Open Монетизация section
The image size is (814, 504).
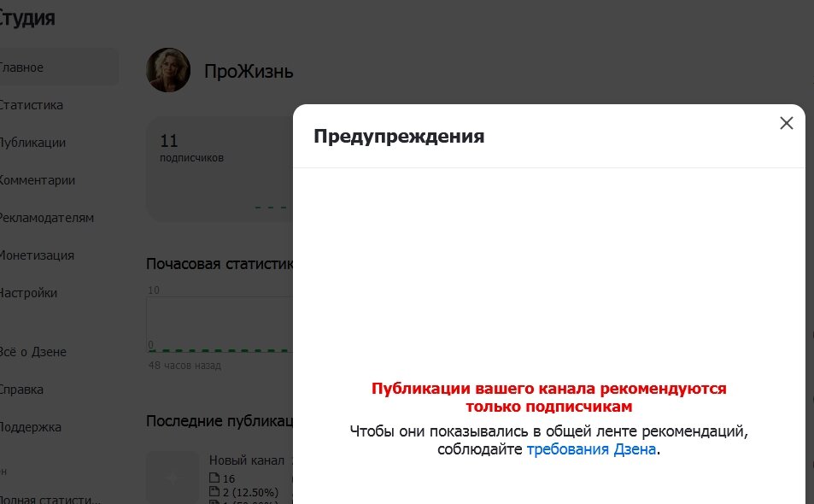[37, 255]
